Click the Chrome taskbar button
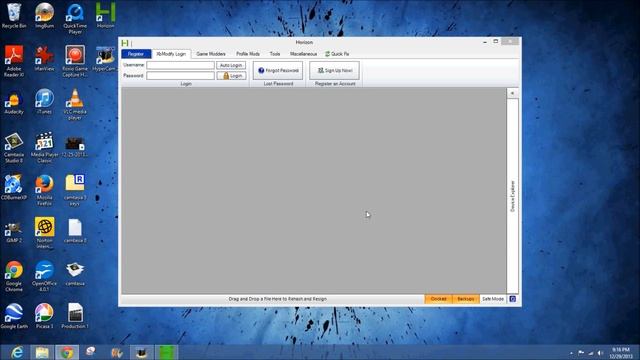The height and width of the screenshot is (360, 640). 67,352
